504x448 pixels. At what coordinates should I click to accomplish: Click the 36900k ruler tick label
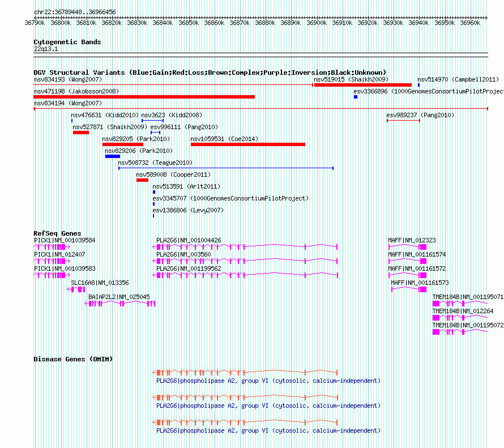coord(317,23)
